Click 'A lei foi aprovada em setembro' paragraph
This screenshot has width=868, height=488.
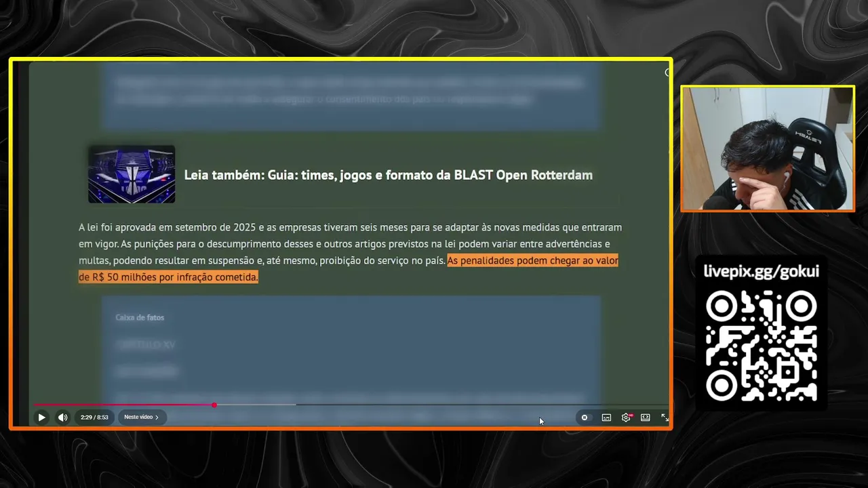click(x=350, y=252)
